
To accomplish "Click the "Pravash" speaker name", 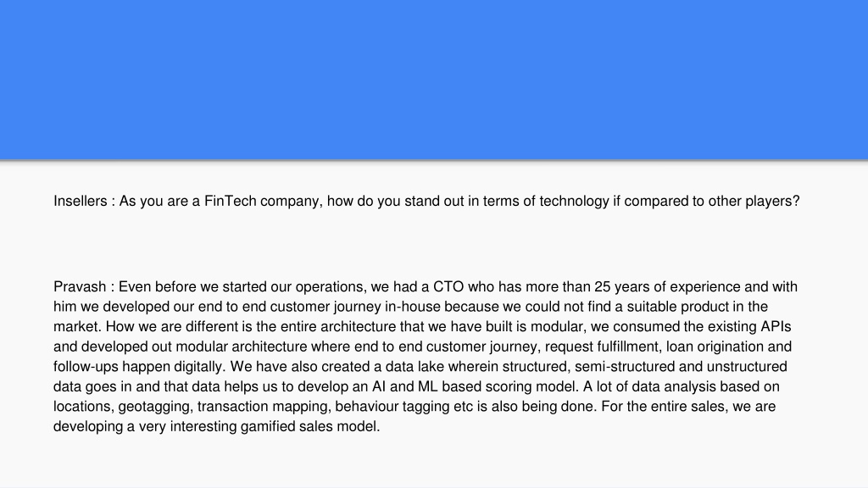I will point(80,286).
